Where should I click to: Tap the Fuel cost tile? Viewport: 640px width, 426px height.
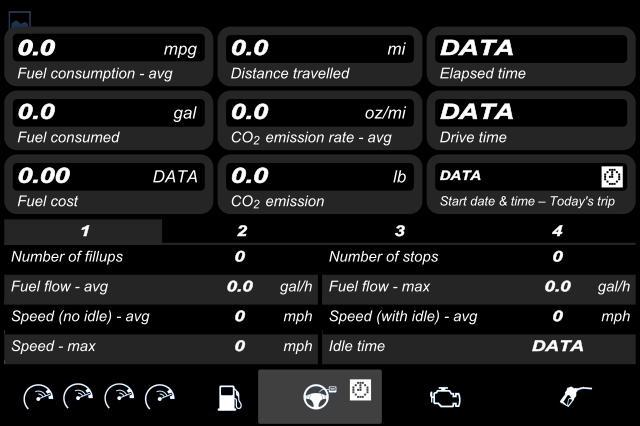(109, 184)
